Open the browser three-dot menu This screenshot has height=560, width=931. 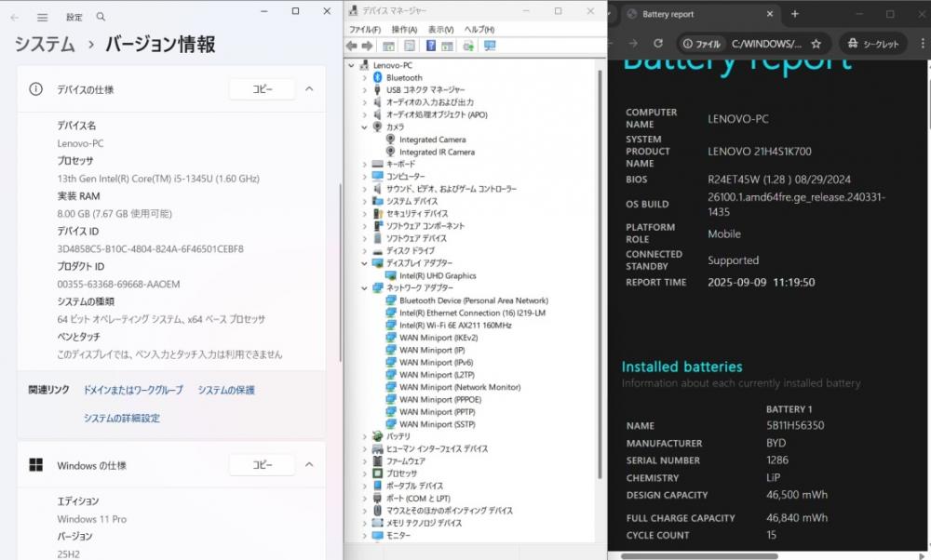coord(922,44)
